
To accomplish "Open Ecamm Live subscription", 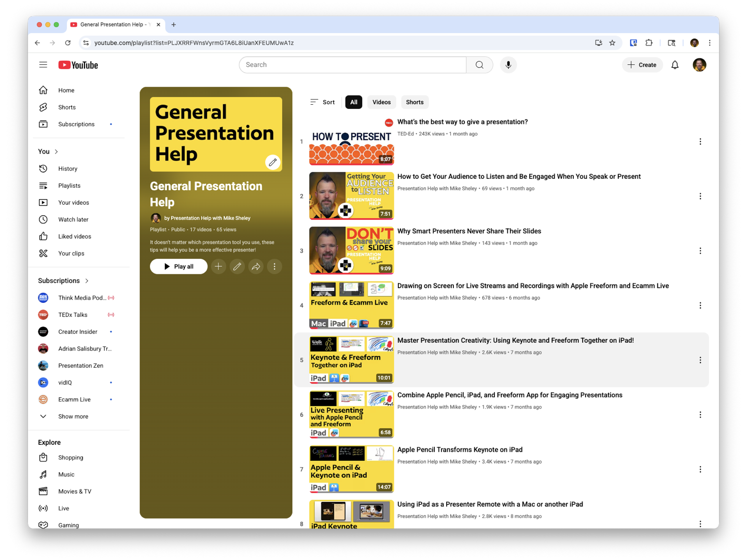I will 79,400.
